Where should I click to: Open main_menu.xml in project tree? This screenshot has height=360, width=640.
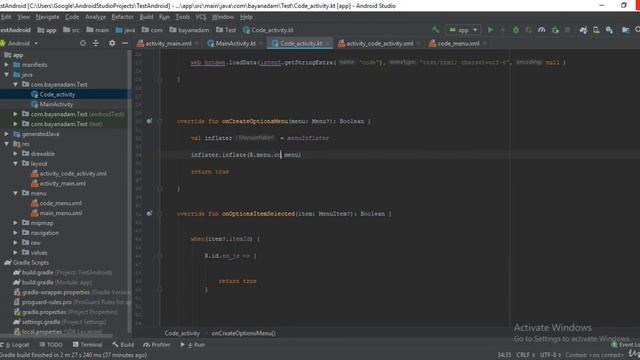[61, 213]
